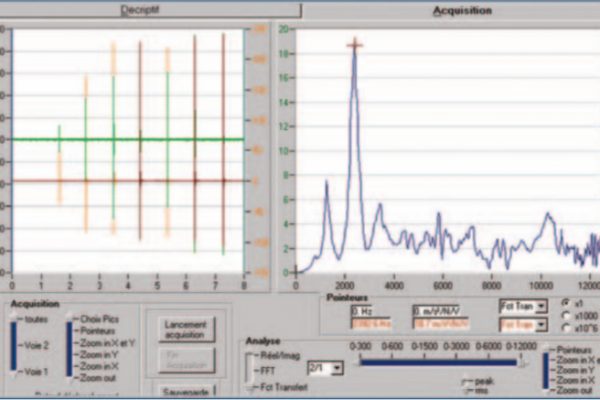Image resolution: width=600 pixels, height=400 pixels.
Task: Open the upper Fct Tran dropdown
Action: (523, 306)
